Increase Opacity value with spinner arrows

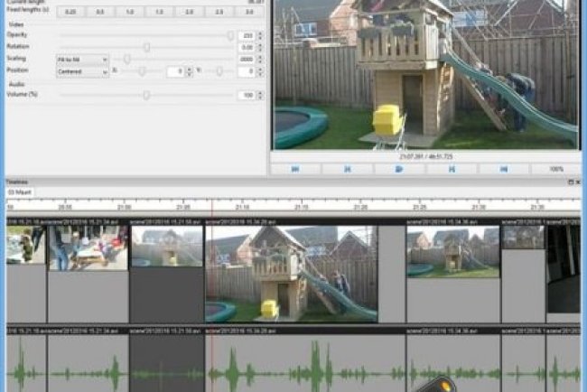point(260,33)
